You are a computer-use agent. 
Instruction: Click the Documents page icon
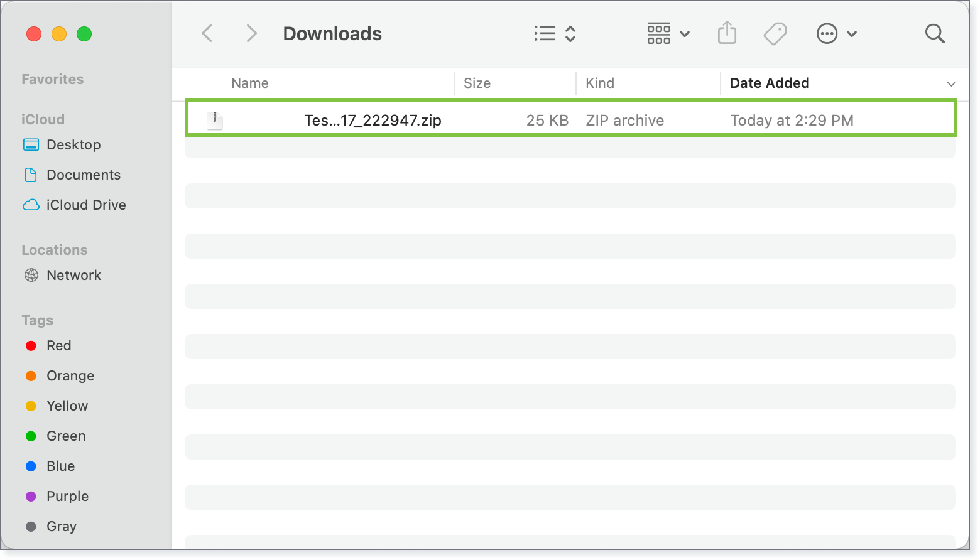click(31, 175)
